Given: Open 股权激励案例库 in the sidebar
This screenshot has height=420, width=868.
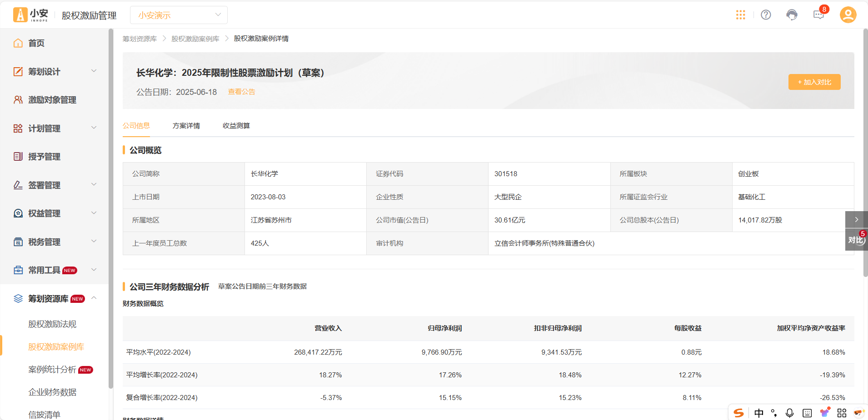Looking at the screenshot, I should click(56, 347).
